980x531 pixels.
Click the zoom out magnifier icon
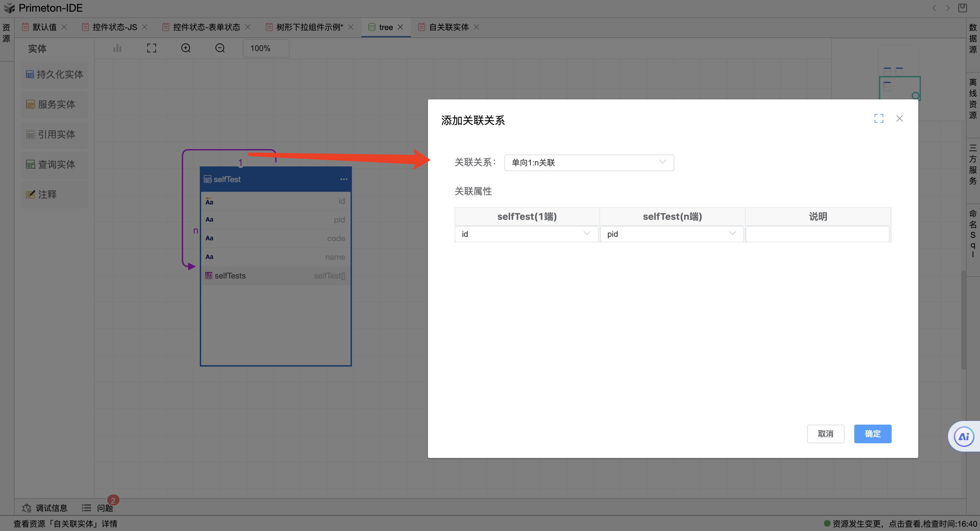[x=220, y=48]
